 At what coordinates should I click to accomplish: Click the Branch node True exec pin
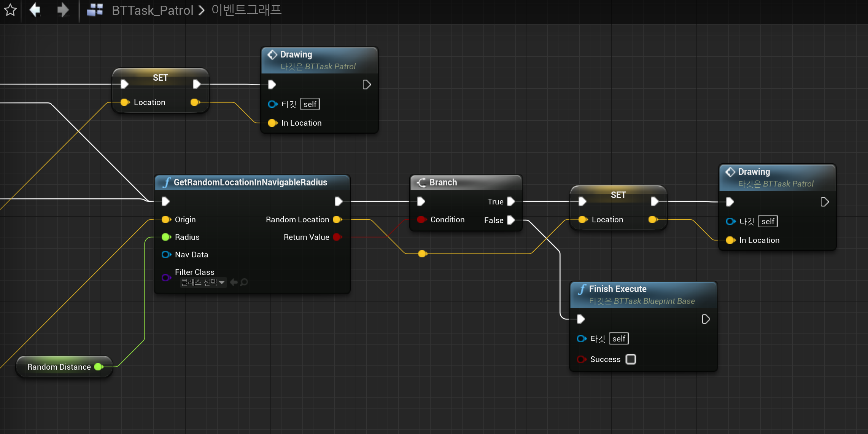[511, 201]
